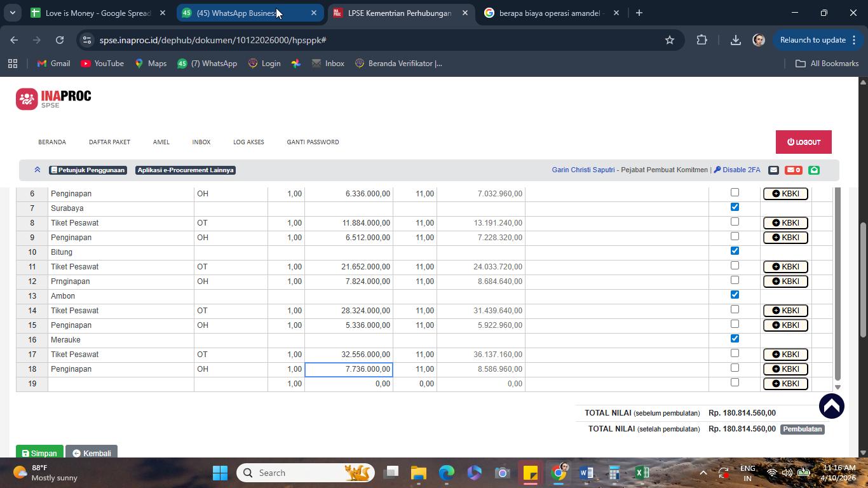Screen dimensions: 868x488
Task: Uncheck the Surabaya row 7 checkbox
Action: click(735, 207)
